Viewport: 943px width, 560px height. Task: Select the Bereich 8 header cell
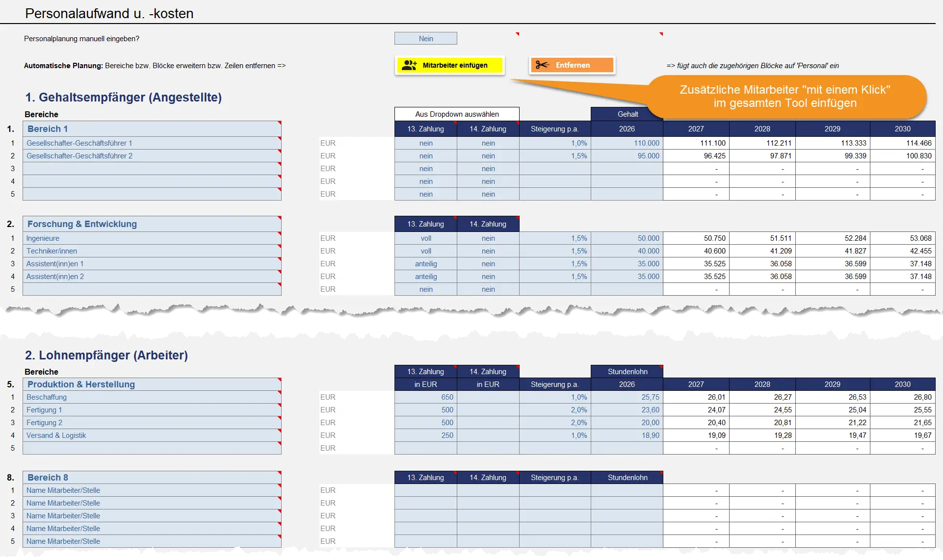pyautogui.click(x=152, y=478)
